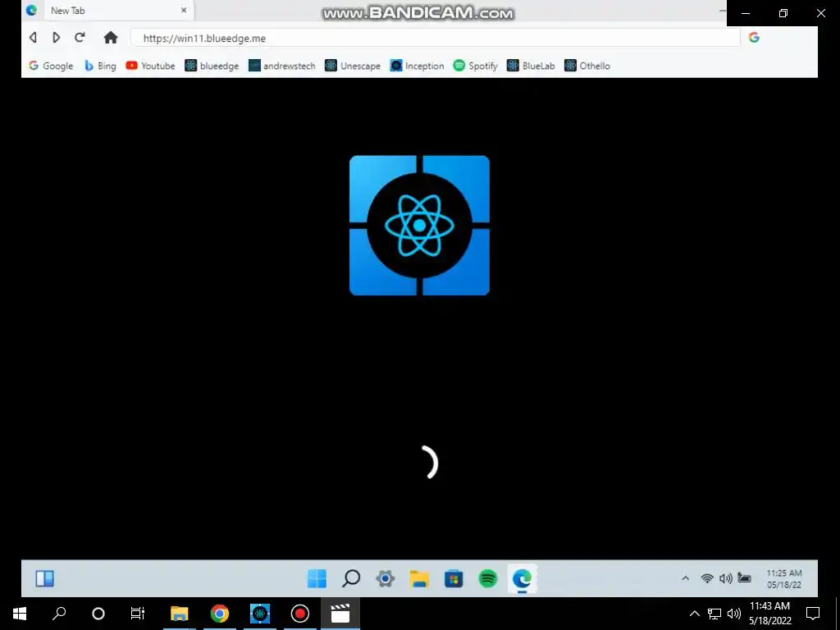Show hidden icons in the Windows 10 tray
Viewport: 840px width, 630px height.
point(694,614)
